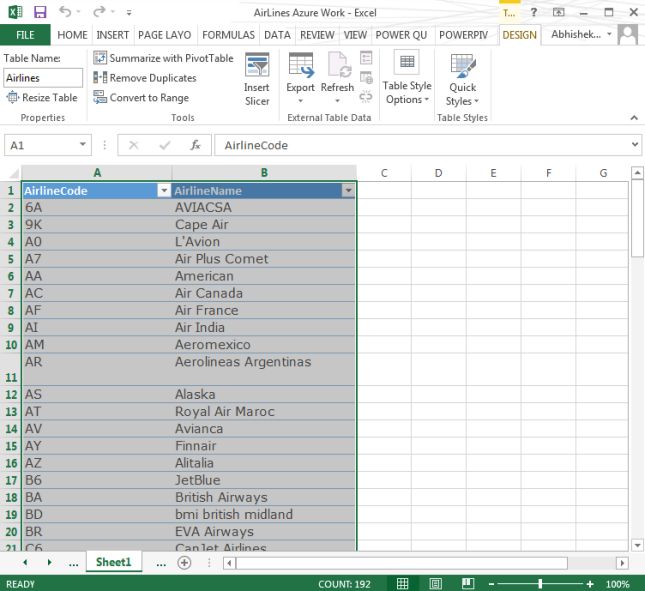Select cell containing British Airways
Screen dimensions: 645x591
tap(264, 497)
